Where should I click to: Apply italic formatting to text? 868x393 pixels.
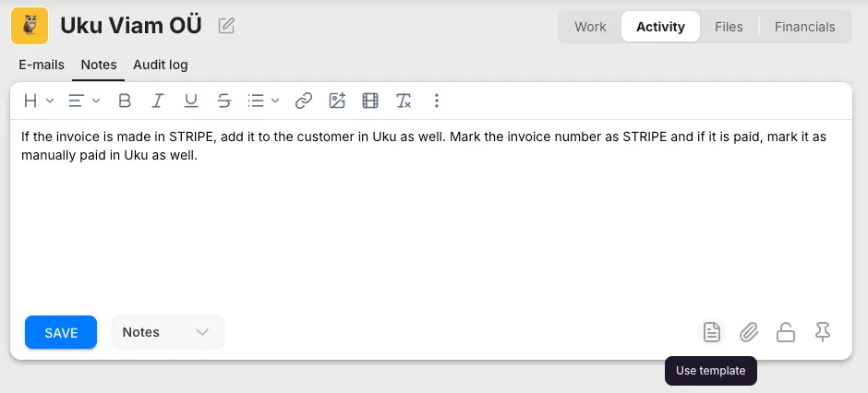coord(158,101)
